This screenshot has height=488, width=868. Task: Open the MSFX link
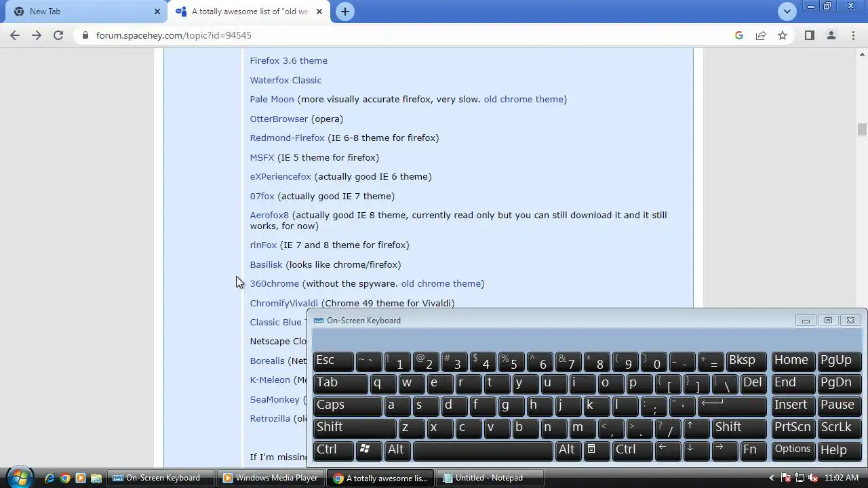262,157
